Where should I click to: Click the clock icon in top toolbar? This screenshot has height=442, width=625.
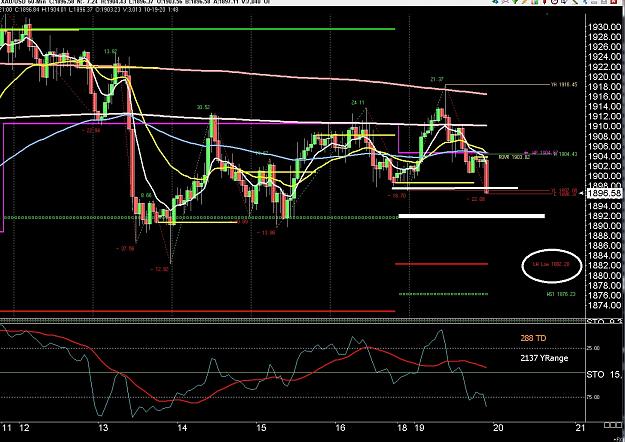click(x=554, y=1)
